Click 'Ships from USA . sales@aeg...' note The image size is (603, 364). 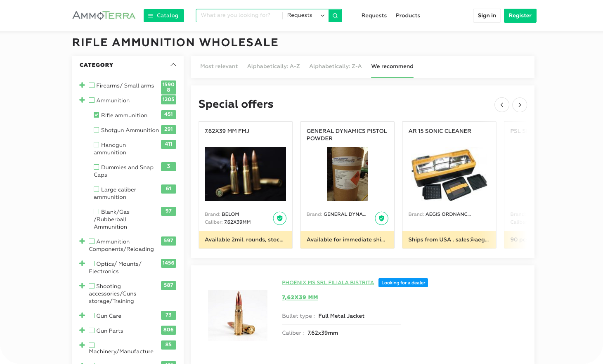click(x=449, y=240)
